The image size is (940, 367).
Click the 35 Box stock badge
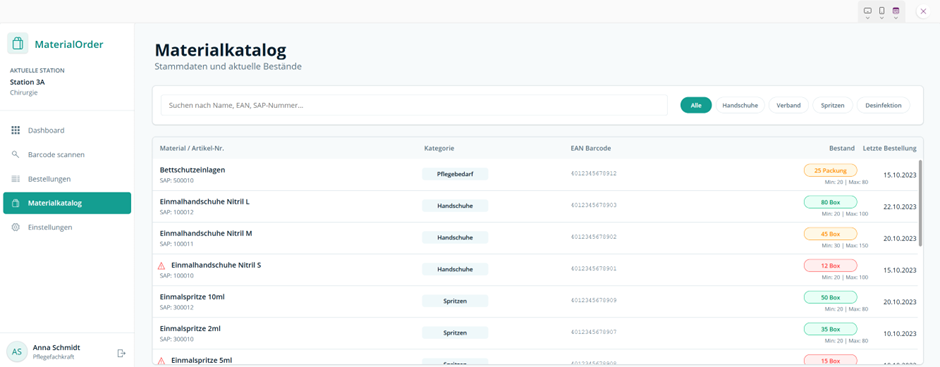coord(830,329)
